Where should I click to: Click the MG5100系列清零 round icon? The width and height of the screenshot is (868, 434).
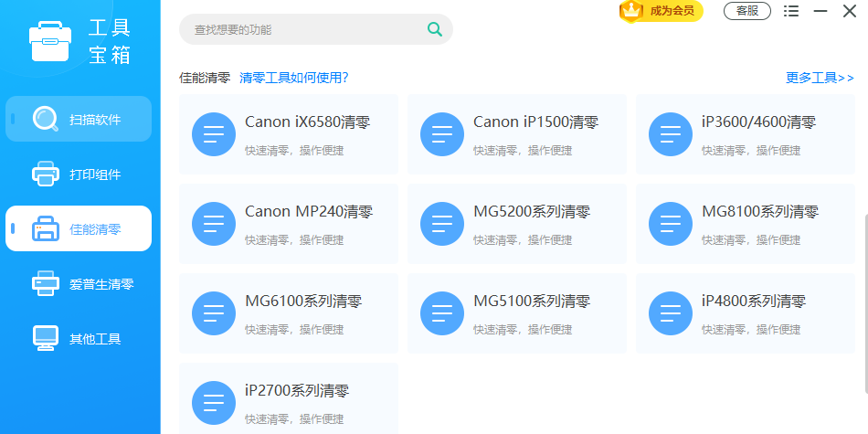pos(442,313)
